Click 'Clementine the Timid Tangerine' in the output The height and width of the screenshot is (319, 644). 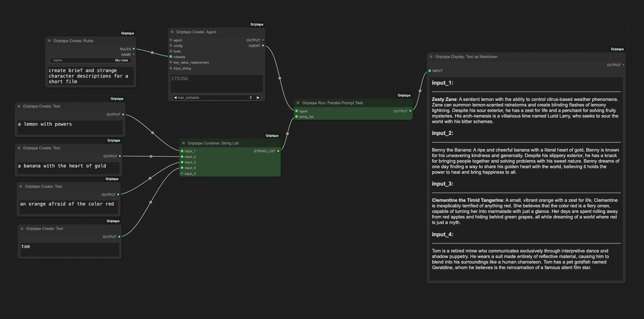click(x=468, y=200)
